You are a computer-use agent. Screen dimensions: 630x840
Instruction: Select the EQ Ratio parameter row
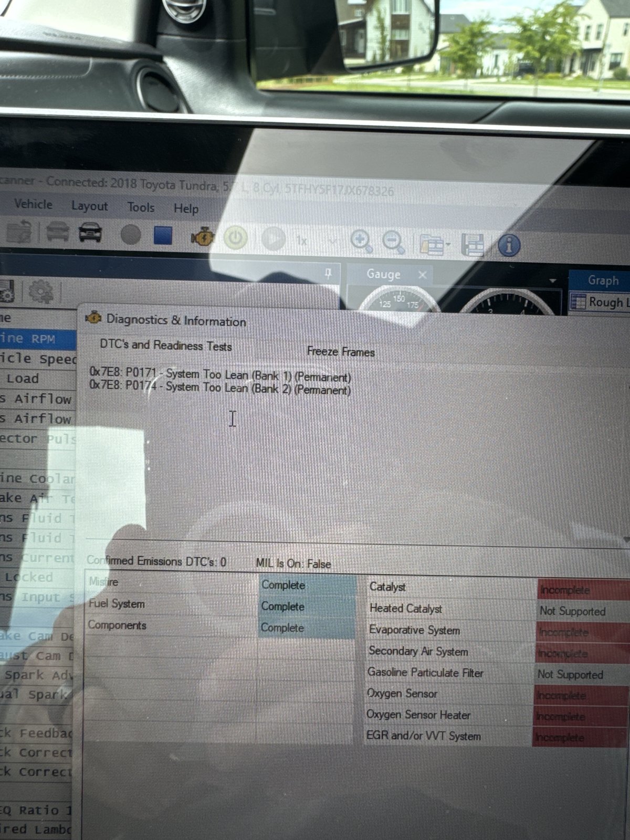(37, 810)
